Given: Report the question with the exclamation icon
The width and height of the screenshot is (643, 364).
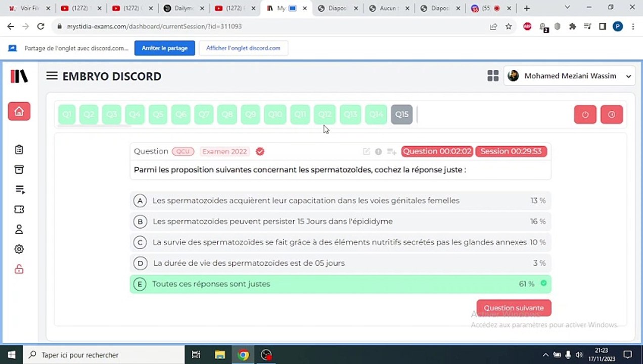Looking at the screenshot, I should [x=378, y=151].
